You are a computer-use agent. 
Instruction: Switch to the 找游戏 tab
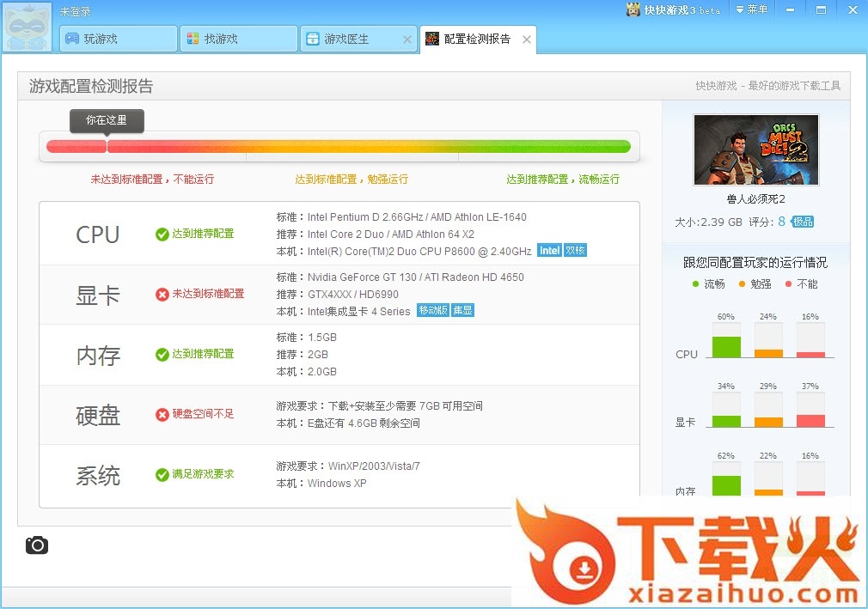238,39
